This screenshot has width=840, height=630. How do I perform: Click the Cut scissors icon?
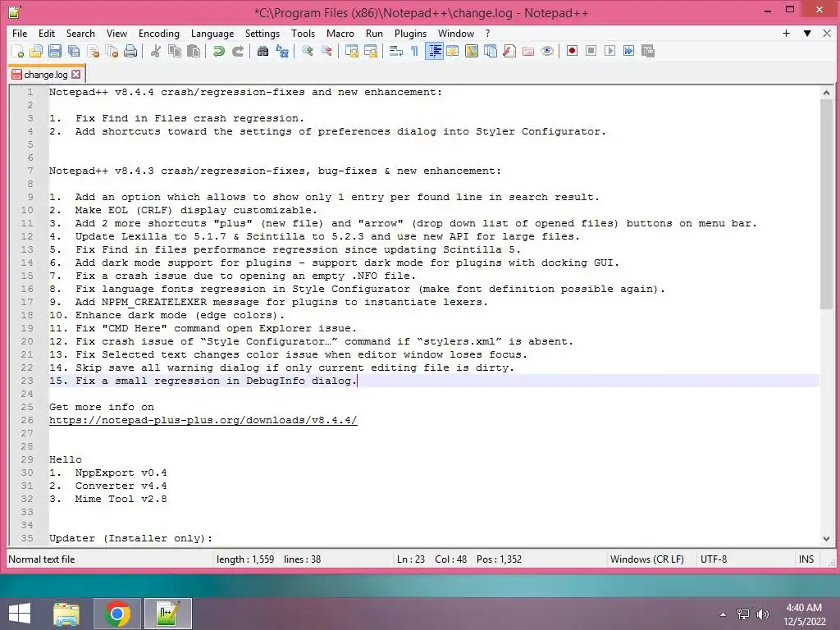[x=155, y=51]
